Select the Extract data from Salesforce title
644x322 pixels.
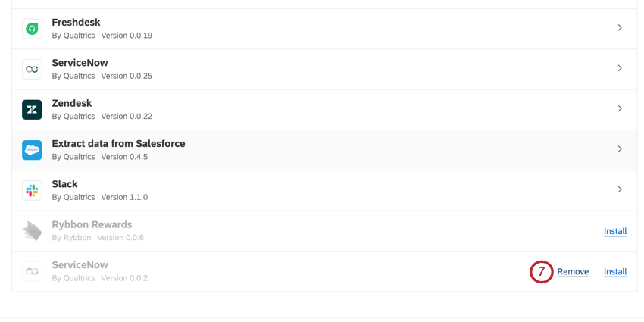click(x=118, y=144)
